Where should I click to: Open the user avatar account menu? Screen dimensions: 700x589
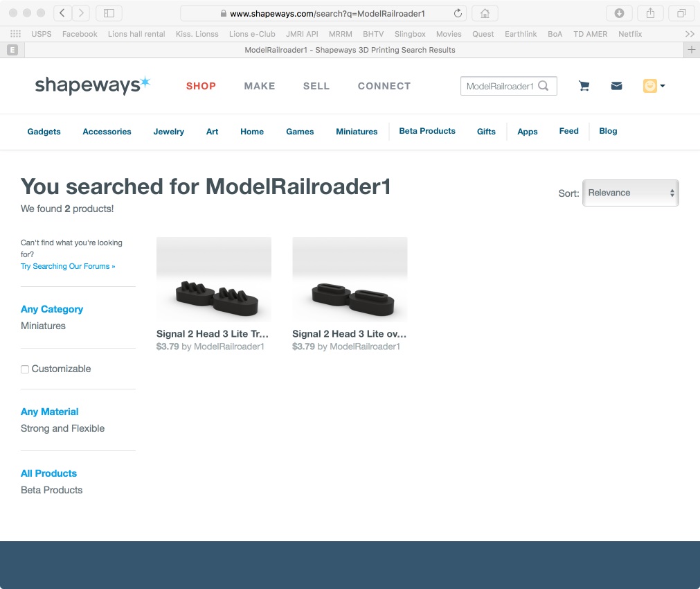point(654,86)
